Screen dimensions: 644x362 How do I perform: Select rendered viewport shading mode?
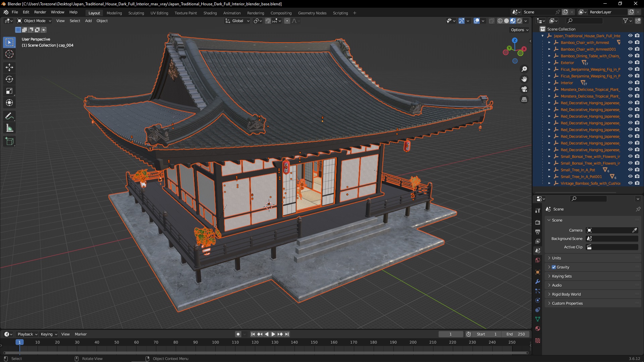click(519, 21)
